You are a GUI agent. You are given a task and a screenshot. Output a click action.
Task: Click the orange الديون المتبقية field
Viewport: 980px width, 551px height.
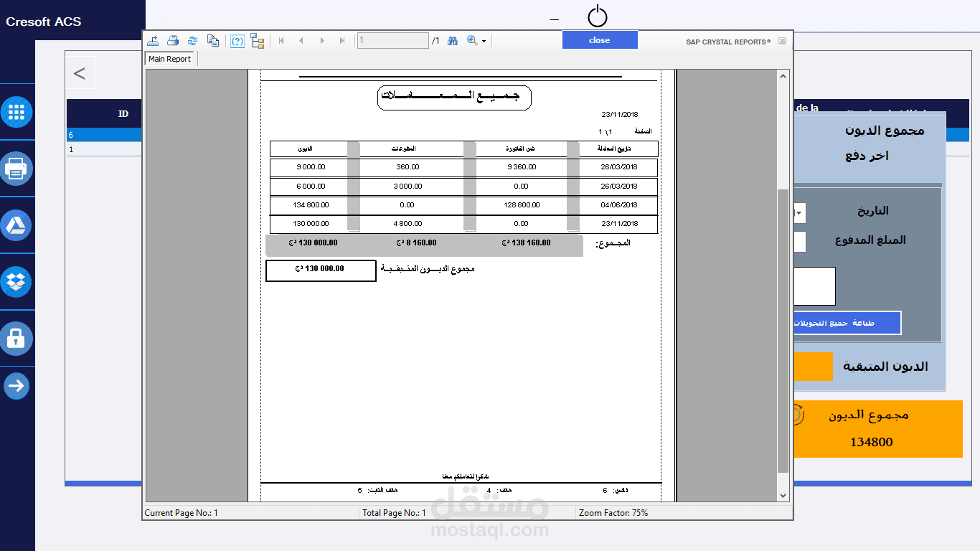(x=813, y=367)
